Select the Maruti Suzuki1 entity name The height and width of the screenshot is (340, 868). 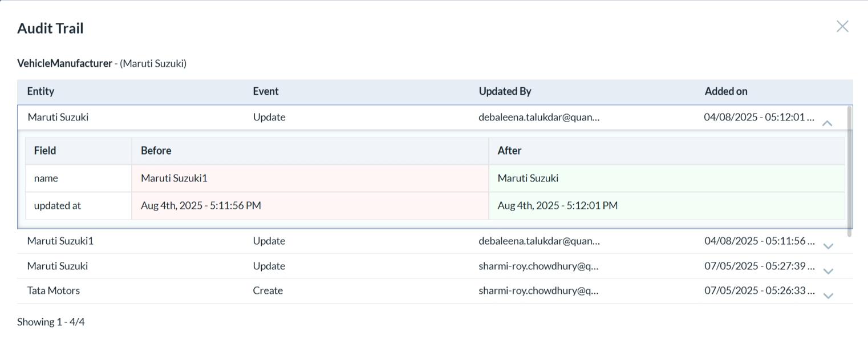[60, 241]
